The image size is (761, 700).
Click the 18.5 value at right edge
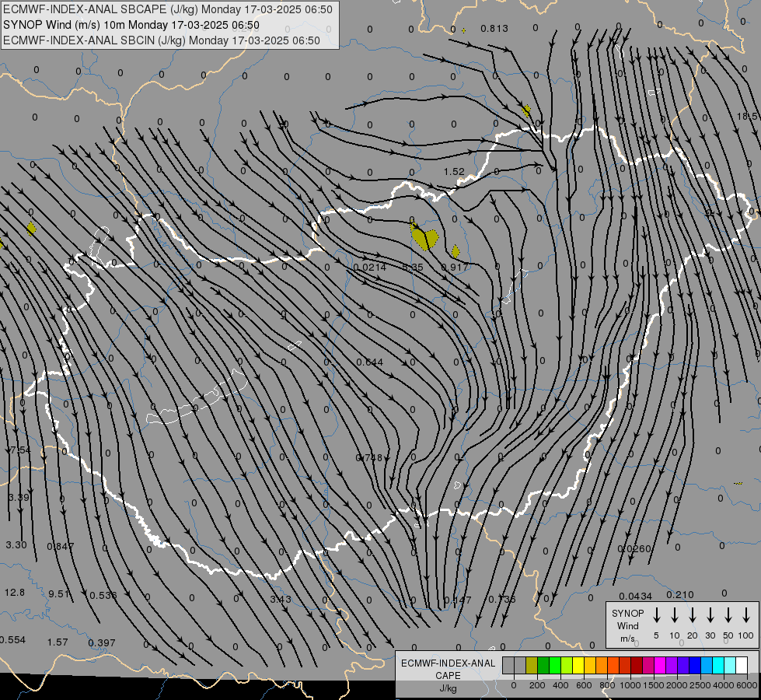[x=748, y=116]
